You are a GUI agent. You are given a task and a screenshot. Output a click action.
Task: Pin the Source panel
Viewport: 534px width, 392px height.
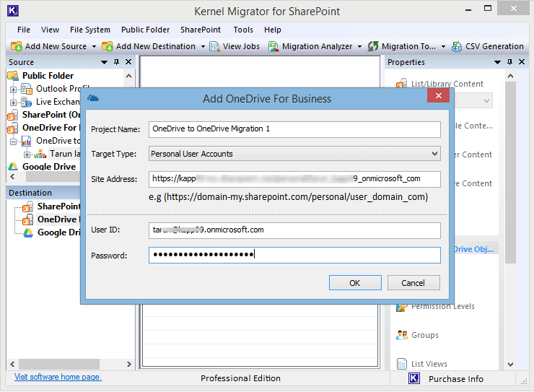[x=116, y=62]
